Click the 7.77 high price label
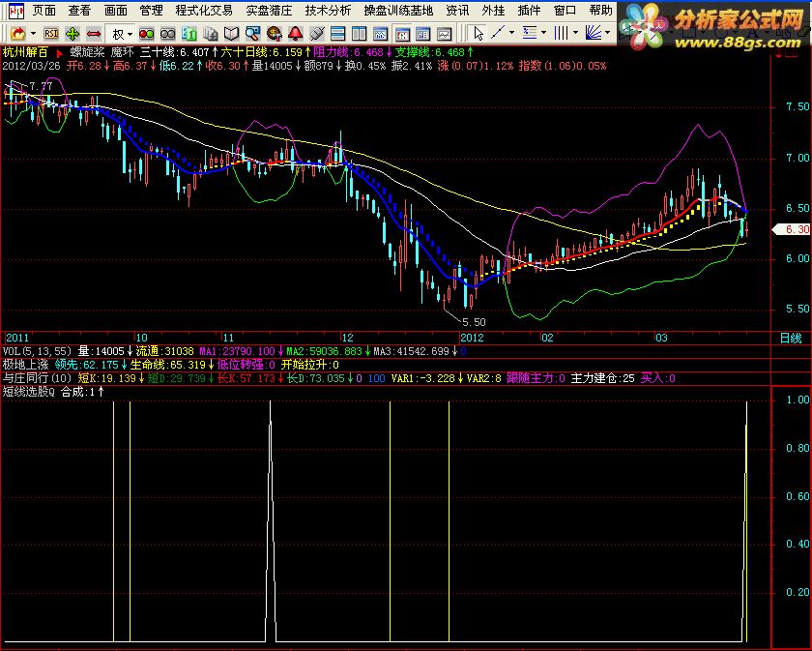Viewport: 812px width, 651px height. [x=41, y=86]
